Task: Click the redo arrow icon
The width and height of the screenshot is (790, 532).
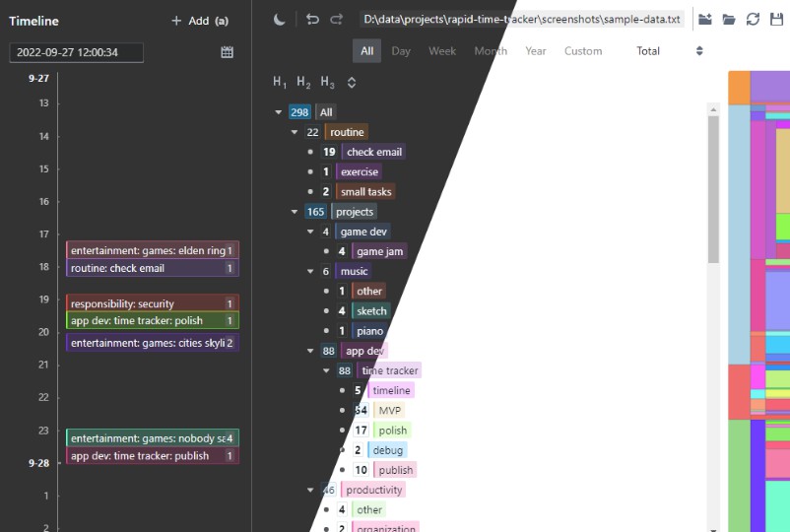Action: coord(337,19)
